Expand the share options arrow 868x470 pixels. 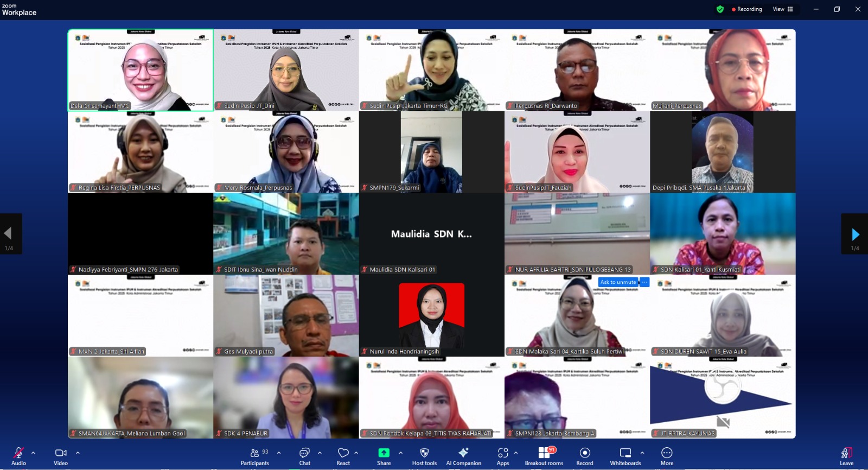400,453
